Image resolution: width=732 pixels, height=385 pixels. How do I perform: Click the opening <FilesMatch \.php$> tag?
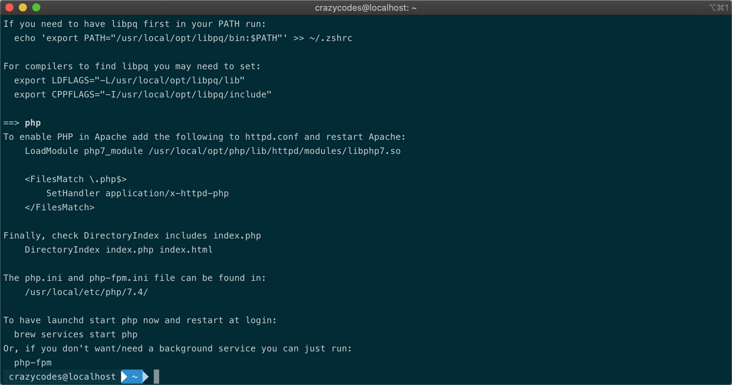76,179
